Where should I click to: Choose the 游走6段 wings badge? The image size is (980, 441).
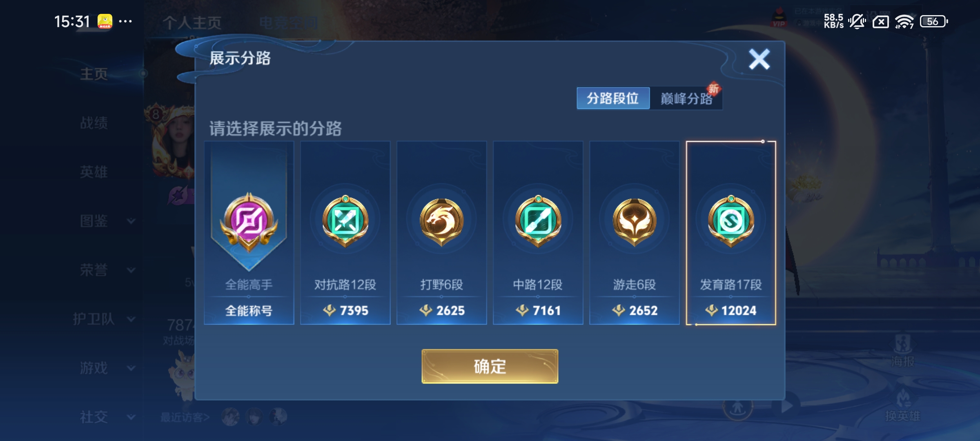634,222
